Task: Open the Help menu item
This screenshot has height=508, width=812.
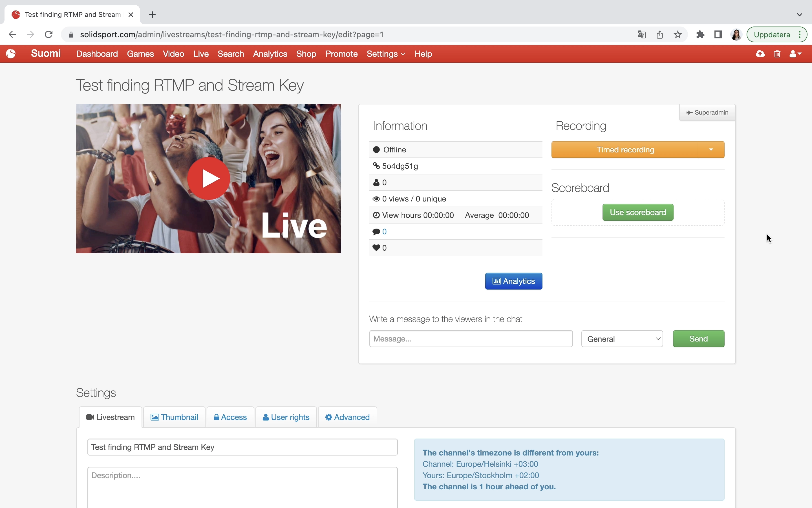Action: tap(423, 54)
